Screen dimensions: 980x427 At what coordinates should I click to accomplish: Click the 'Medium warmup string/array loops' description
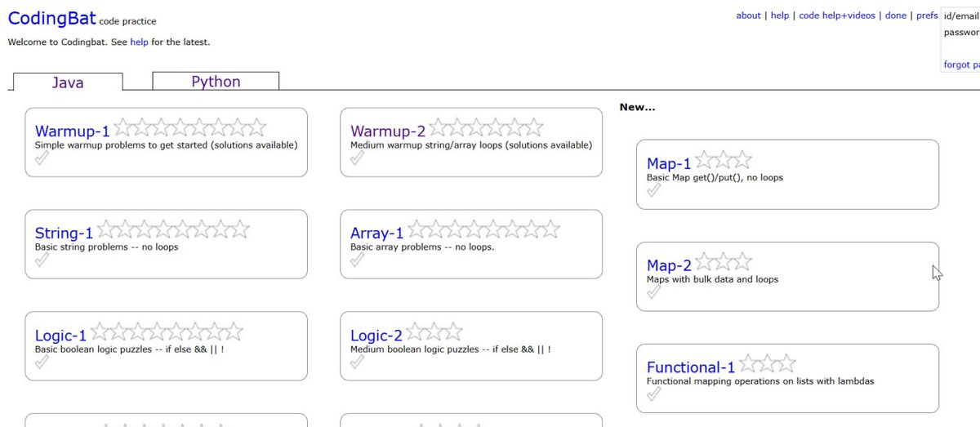click(471, 145)
